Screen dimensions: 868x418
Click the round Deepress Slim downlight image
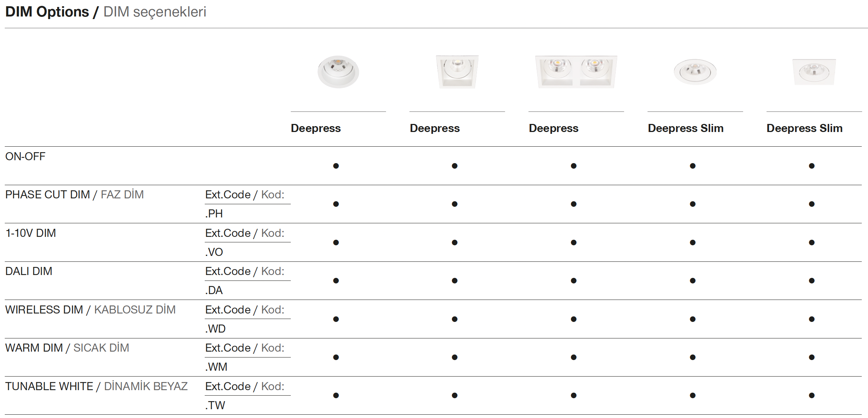pos(695,71)
